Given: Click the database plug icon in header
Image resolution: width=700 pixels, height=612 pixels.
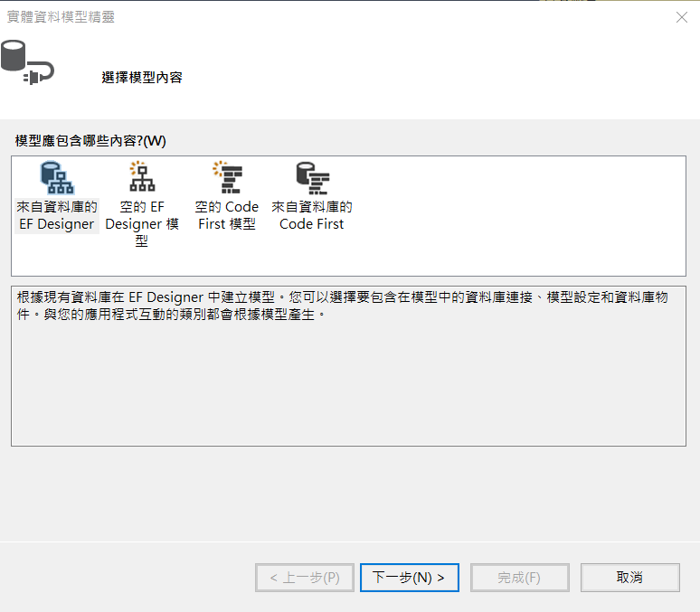Looking at the screenshot, I should click(26, 63).
